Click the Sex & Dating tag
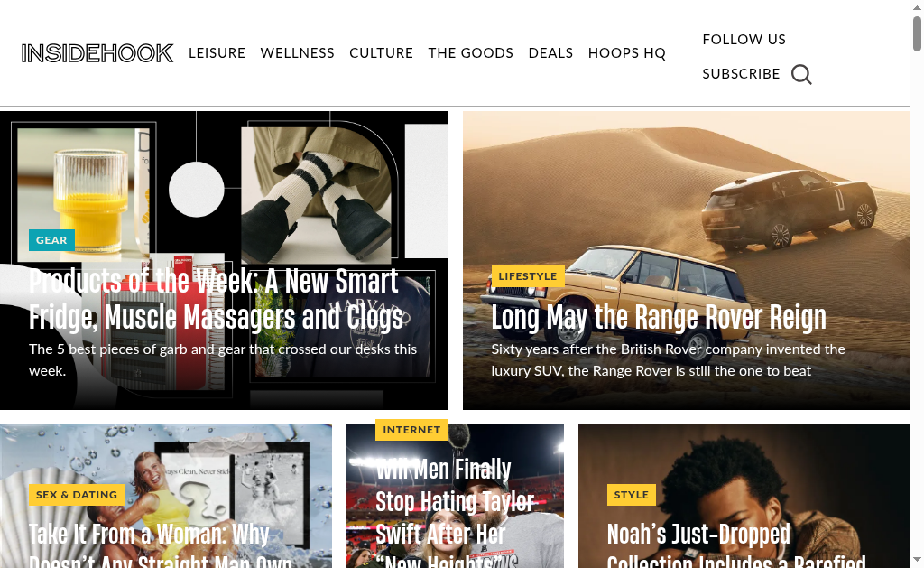Screen dimensions: 924x568 (x=77, y=495)
